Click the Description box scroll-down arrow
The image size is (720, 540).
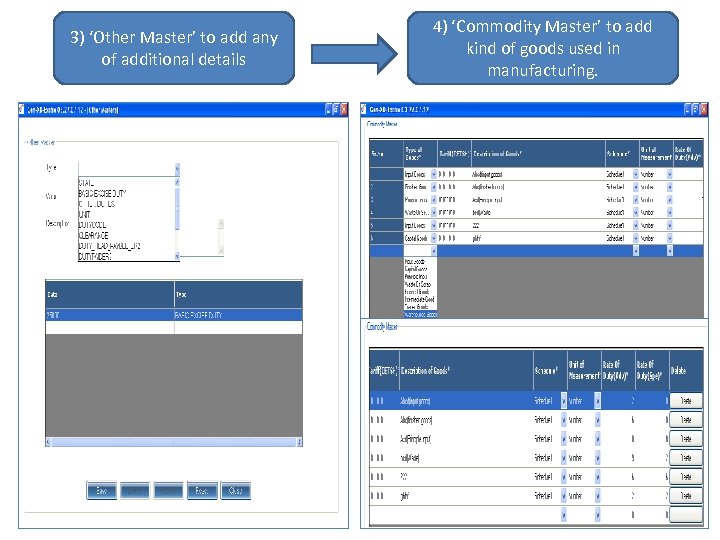pos(221,251)
